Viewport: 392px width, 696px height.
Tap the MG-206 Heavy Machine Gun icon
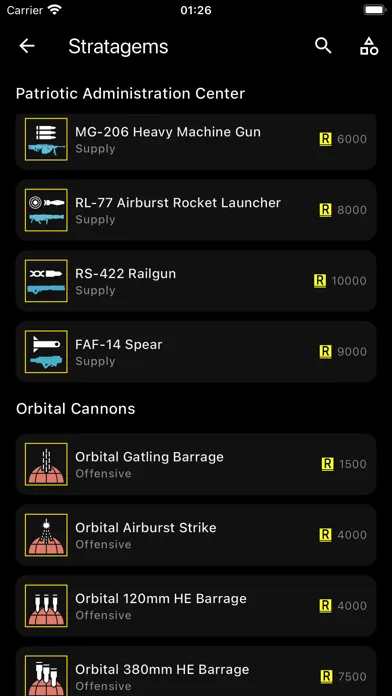click(46, 139)
